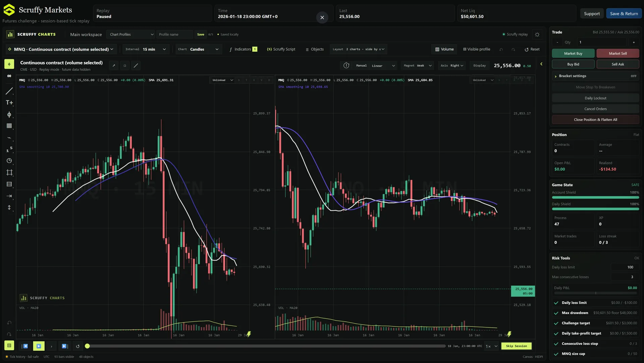Open the Scruffy Script menu
This screenshot has width=644, height=363.
click(281, 49)
